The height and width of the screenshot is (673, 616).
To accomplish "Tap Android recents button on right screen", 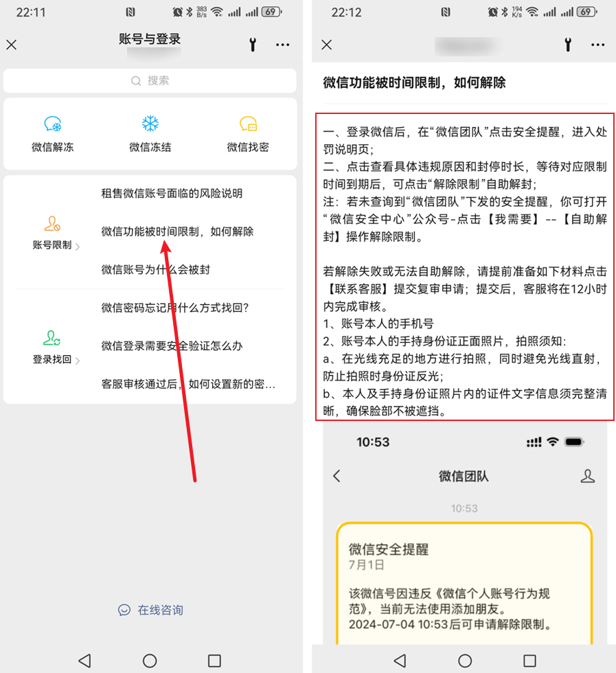I will (529, 661).
